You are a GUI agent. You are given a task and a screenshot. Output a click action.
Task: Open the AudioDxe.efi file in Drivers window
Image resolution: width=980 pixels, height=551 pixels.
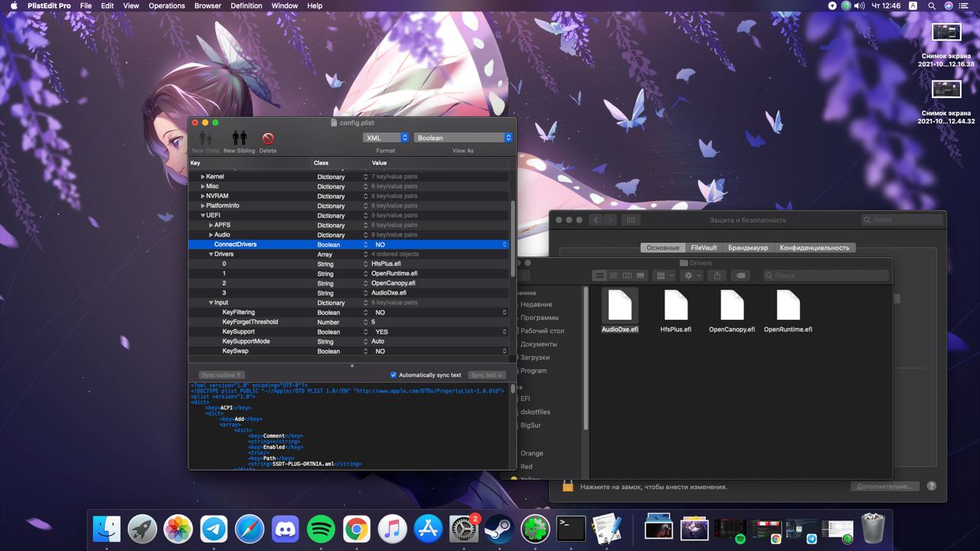tap(620, 305)
